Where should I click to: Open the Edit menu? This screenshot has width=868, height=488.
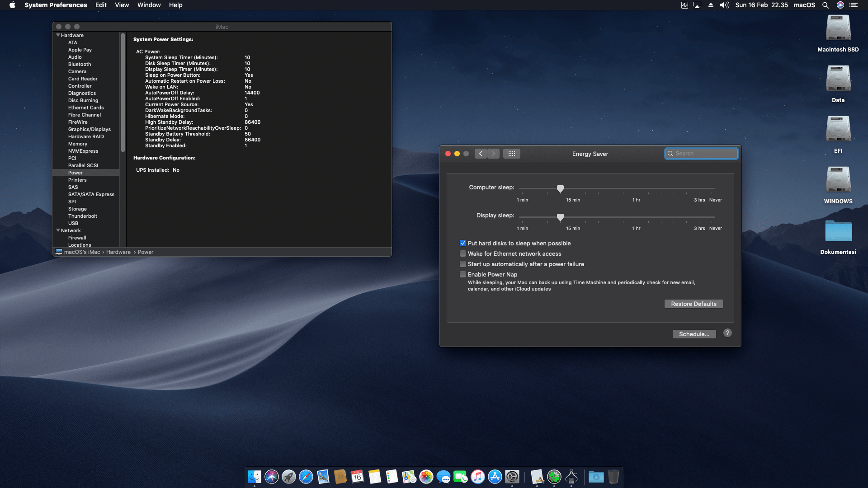101,5
